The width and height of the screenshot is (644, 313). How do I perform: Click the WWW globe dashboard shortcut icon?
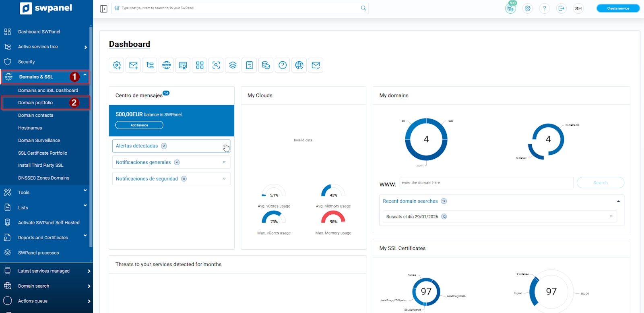pyautogui.click(x=166, y=65)
